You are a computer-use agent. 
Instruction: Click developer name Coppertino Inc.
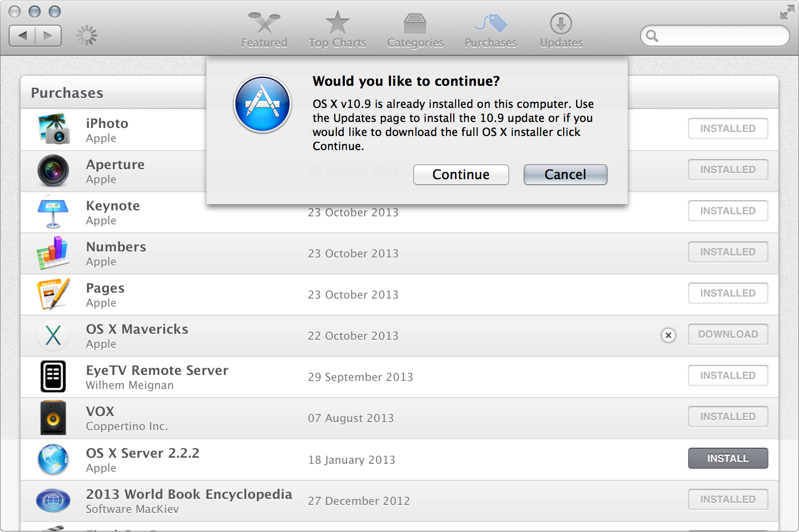click(126, 427)
